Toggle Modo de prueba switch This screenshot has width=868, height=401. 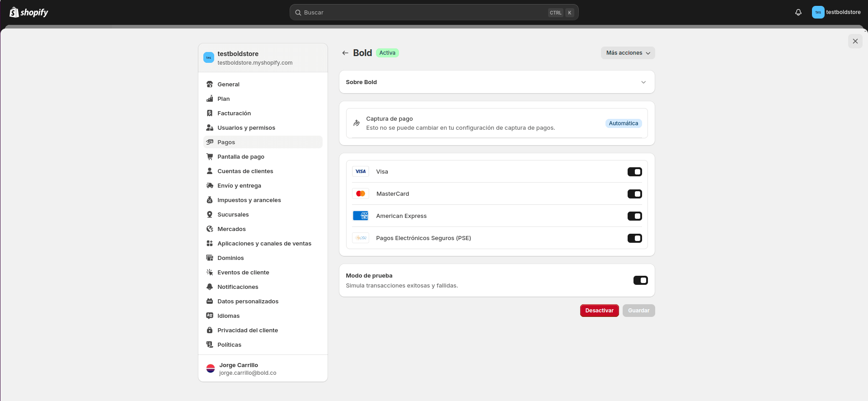click(640, 280)
